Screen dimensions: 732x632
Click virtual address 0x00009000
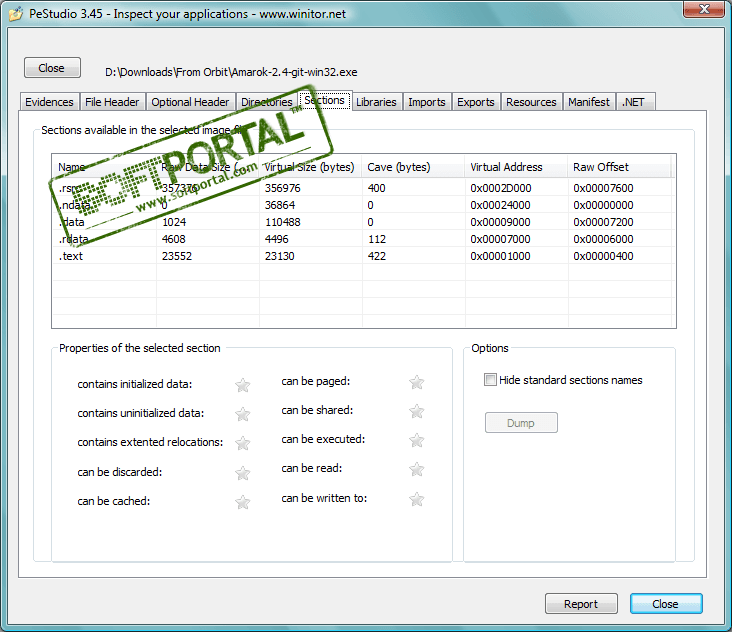(500, 222)
